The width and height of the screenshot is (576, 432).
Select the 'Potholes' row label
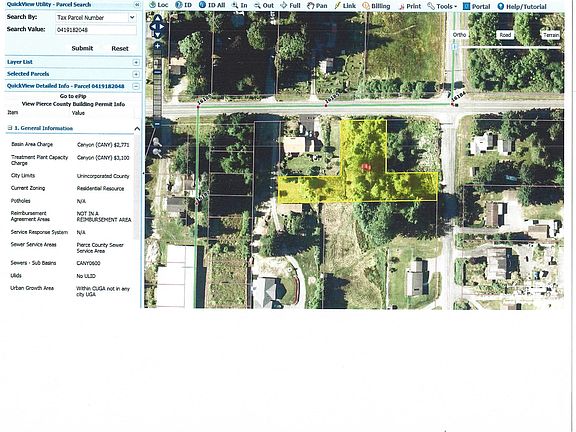[x=21, y=201]
